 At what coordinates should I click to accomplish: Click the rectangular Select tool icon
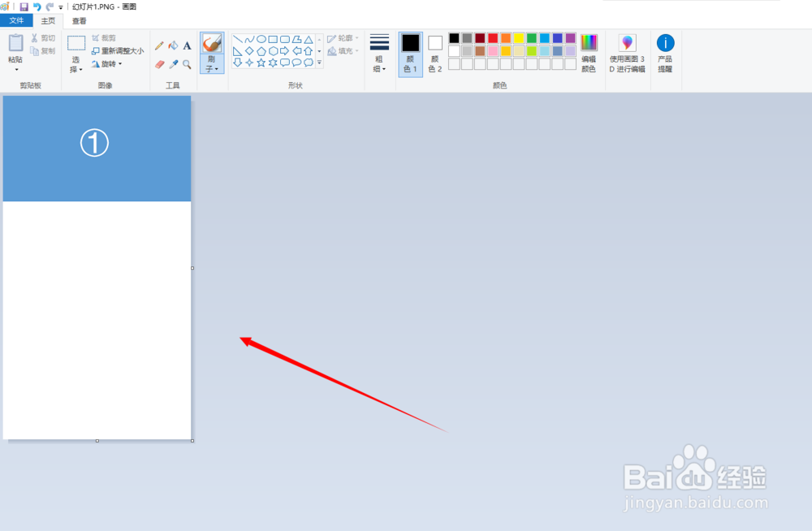(x=76, y=44)
